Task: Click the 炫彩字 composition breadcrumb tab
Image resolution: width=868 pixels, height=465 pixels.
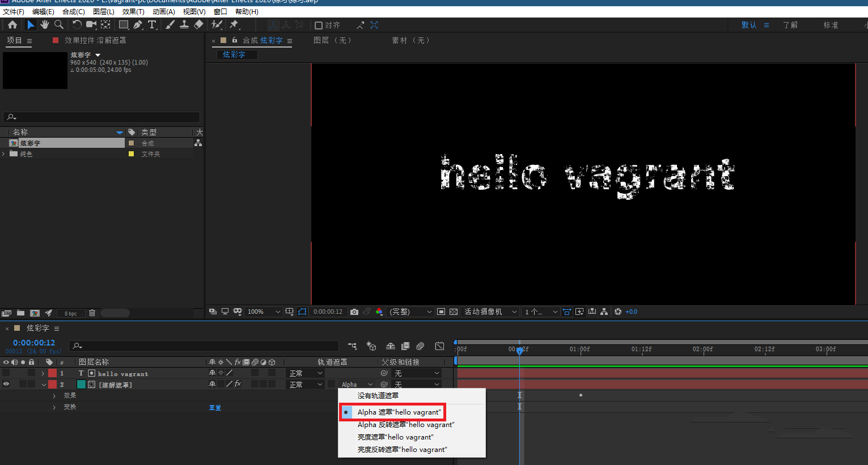Action: pyautogui.click(x=237, y=55)
